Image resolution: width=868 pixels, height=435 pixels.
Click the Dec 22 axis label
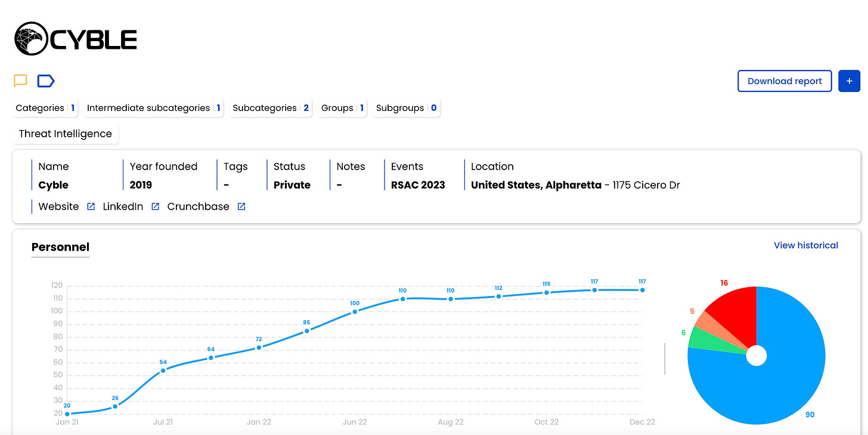point(642,422)
